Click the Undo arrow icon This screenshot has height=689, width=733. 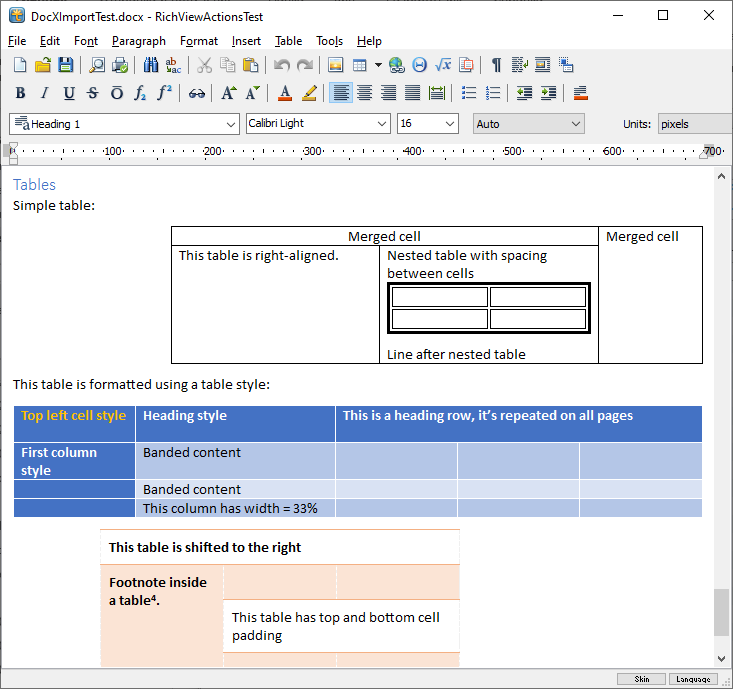282,65
